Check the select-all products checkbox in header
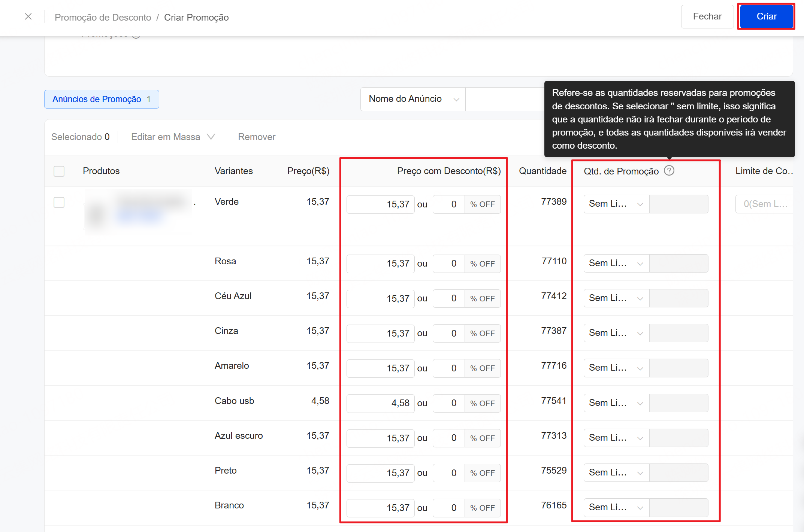Image resolution: width=804 pixels, height=532 pixels. tap(59, 171)
